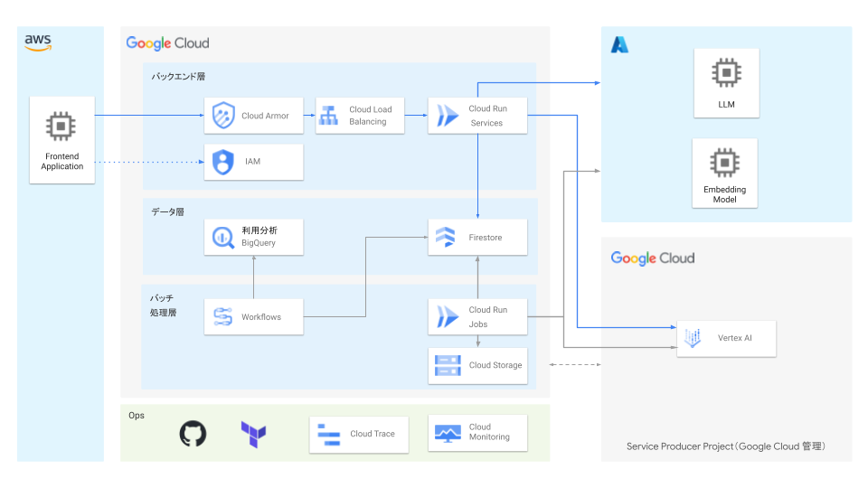Image resolution: width=868 pixels, height=488 pixels.
Task: Click the Cloud Armor shield icon
Action: point(223,116)
